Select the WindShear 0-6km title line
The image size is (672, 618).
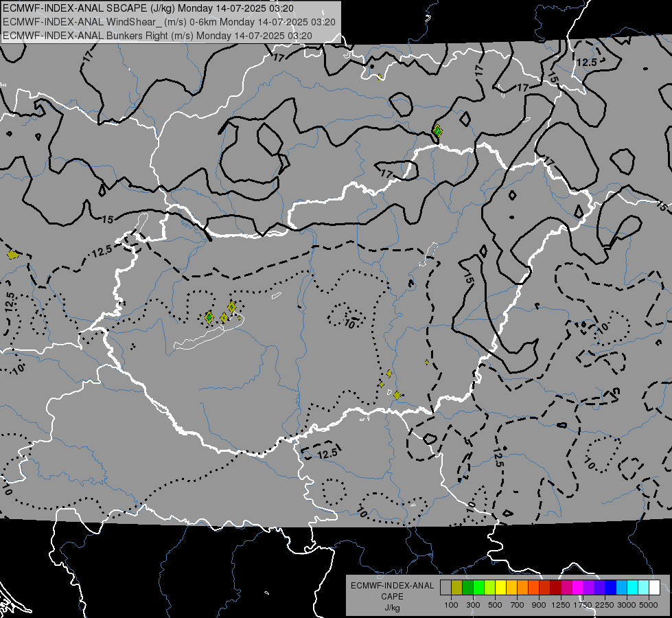[x=169, y=22]
